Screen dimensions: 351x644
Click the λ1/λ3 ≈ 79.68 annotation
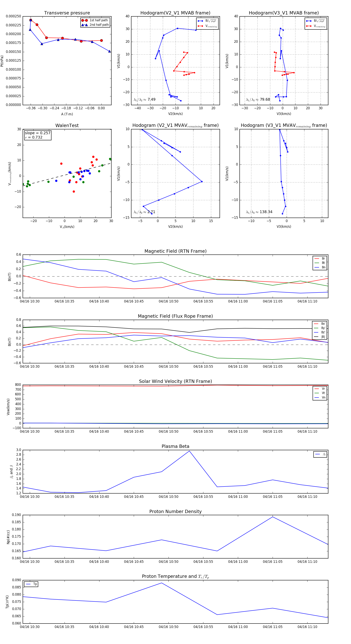[x=258, y=100]
